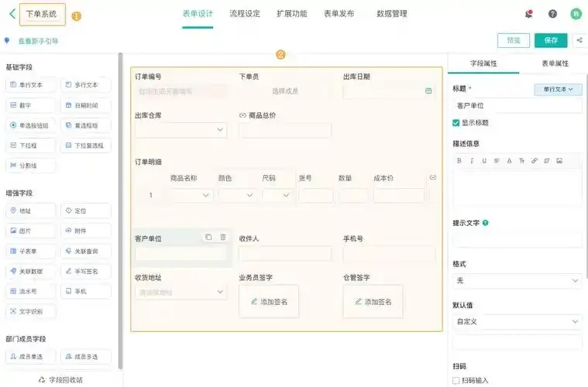Add a 定位 field
Image resolution: width=588 pixels, height=387 pixels.
pos(86,211)
